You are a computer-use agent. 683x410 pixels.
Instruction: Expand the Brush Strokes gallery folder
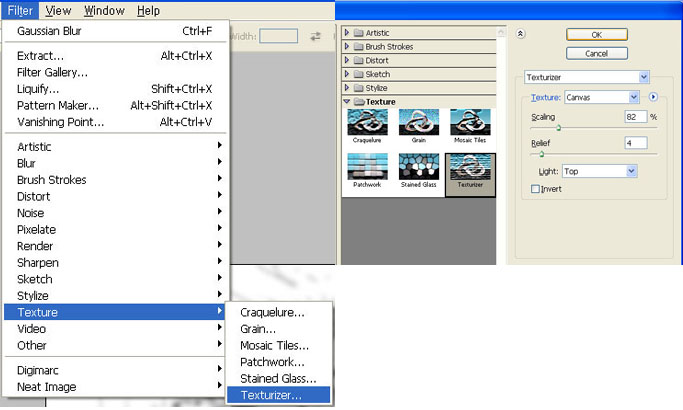(347, 46)
